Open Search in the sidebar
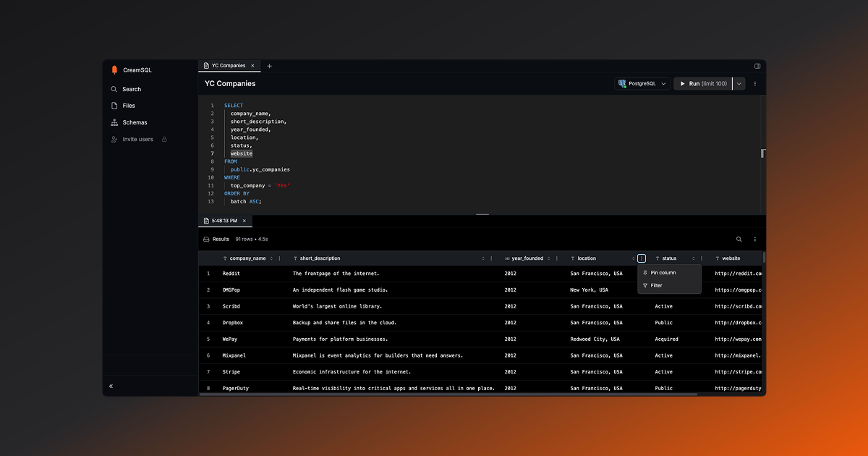 coord(131,89)
